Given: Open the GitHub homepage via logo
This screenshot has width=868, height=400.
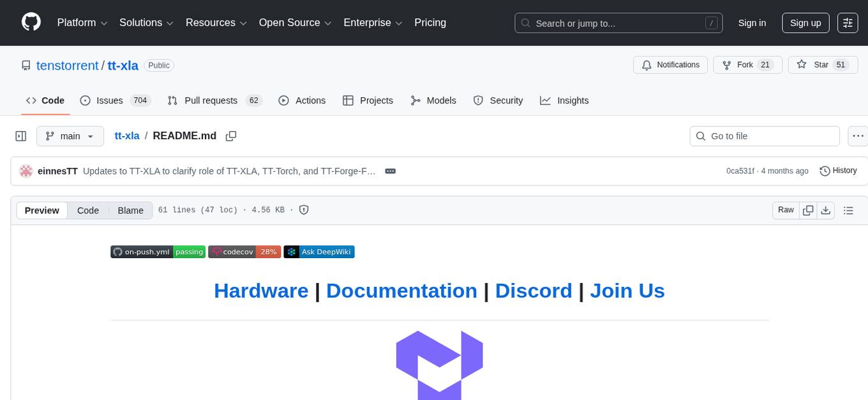Looking at the screenshot, I should pos(31,22).
